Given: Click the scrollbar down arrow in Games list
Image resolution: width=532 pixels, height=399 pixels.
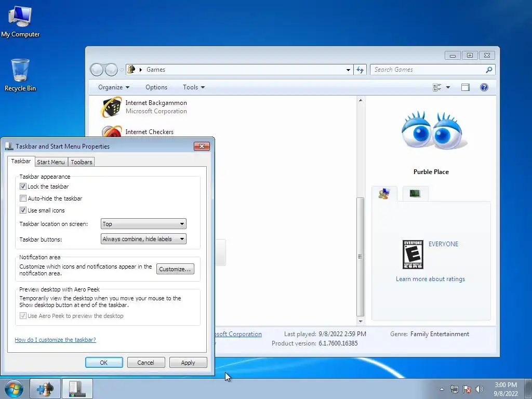Looking at the screenshot, I should point(361,321).
